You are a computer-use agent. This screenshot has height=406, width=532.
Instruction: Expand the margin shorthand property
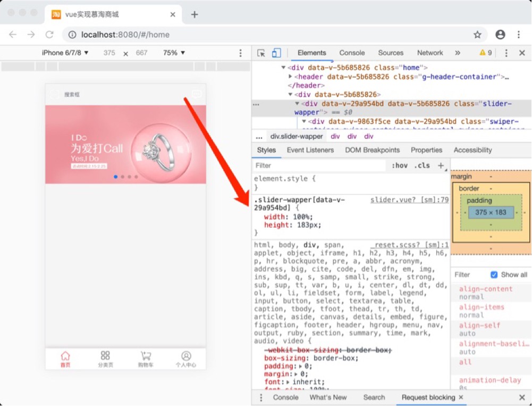point(295,374)
